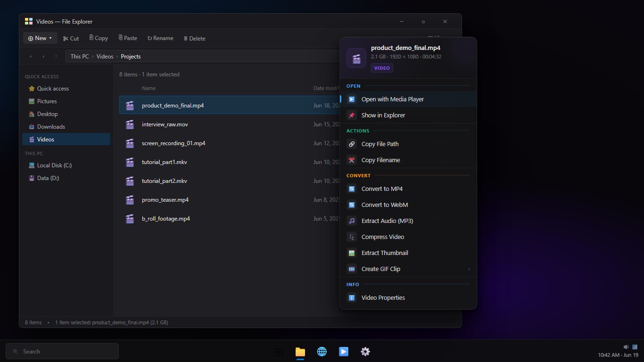Open the Media Player icon on taskbar
The image size is (644, 362).
coord(344,352)
